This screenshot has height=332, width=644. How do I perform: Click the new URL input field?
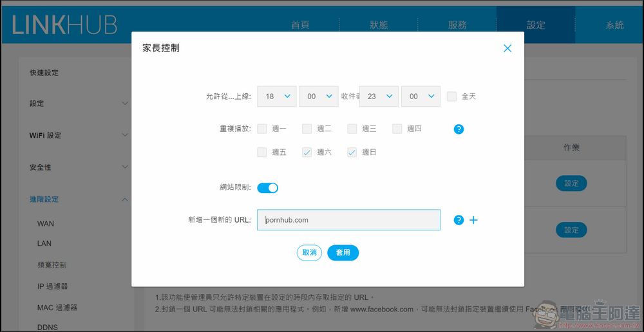click(348, 220)
